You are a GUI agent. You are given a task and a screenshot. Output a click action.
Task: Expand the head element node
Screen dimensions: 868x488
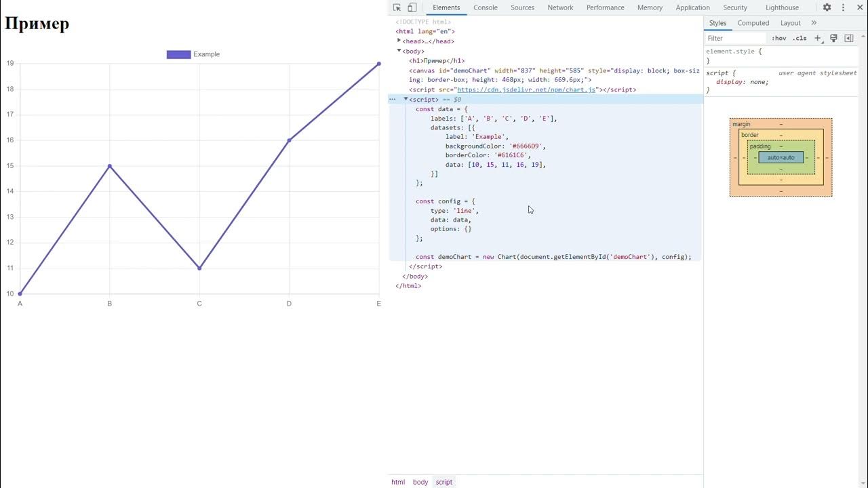point(399,41)
